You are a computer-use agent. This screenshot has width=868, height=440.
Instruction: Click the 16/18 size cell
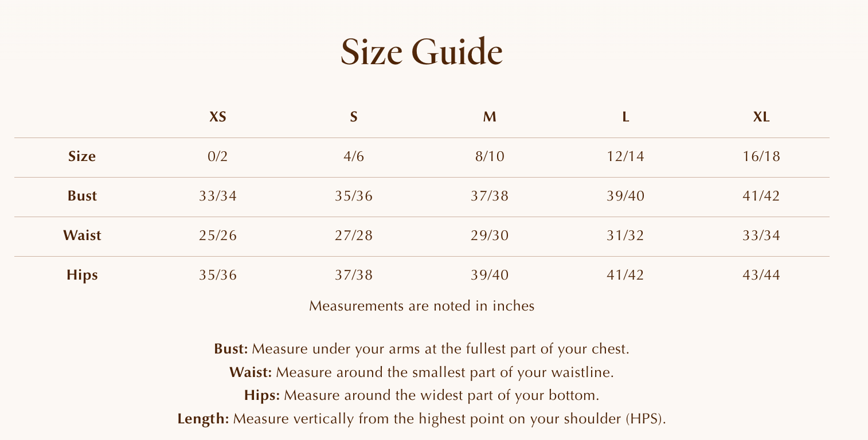[x=761, y=156]
